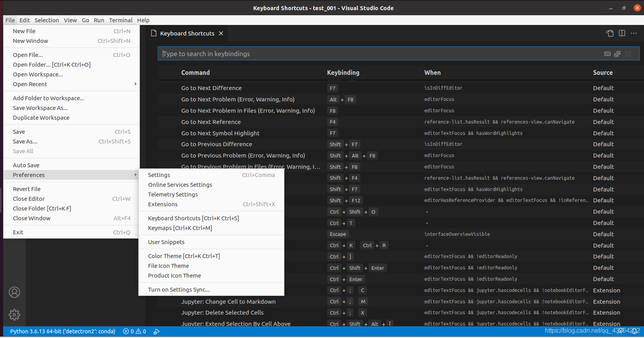Choose Keymaps in Preferences submenu
The width and height of the screenshot is (644, 338).
(211, 228)
